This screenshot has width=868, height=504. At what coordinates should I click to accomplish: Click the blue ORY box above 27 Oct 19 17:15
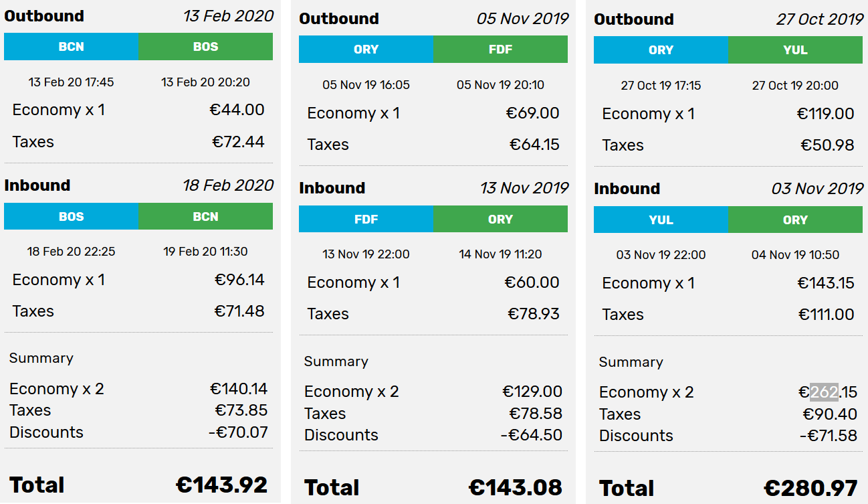pos(661,50)
